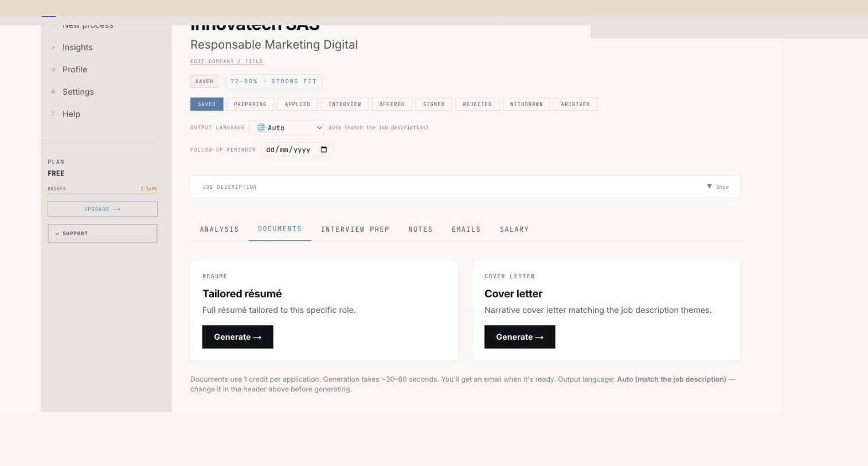Viewport: 868px width, 466px height.
Task: Open Insights from the sidebar
Action: tap(77, 48)
